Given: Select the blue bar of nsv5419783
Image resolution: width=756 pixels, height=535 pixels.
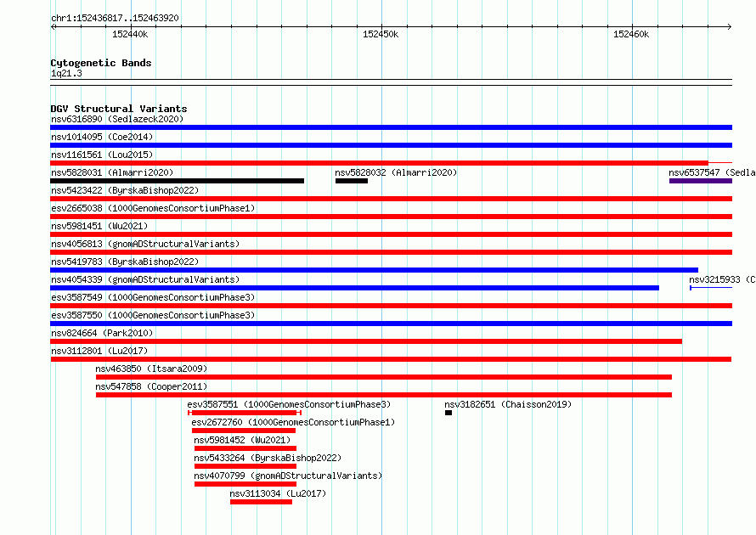Looking at the screenshot, I should (374, 270).
